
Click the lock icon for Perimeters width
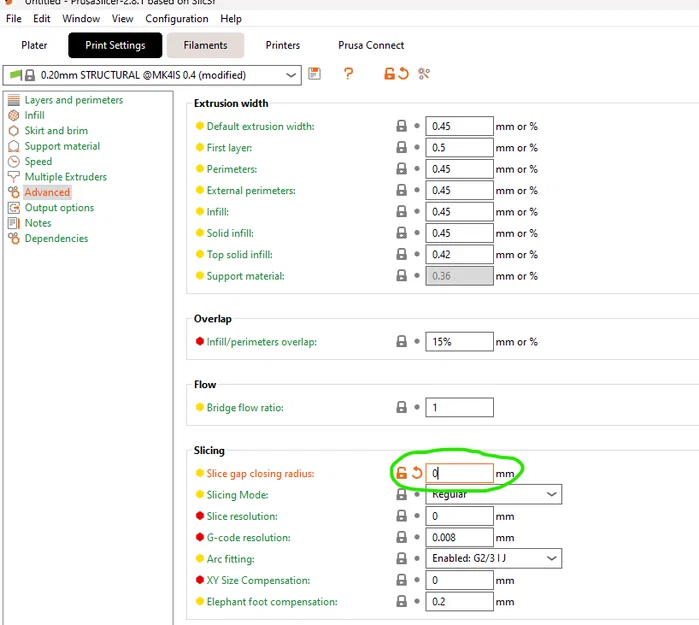point(402,169)
